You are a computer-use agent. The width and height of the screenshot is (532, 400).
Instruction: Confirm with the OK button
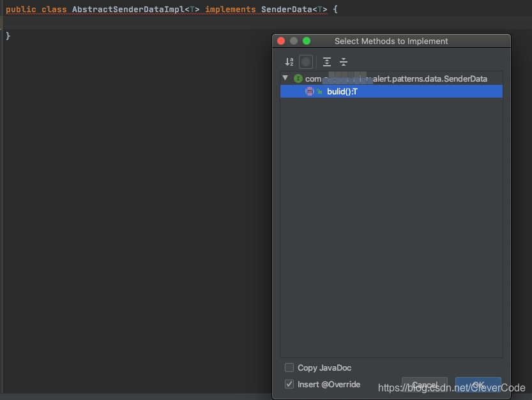pyautogui.click(x=478, y=385)
